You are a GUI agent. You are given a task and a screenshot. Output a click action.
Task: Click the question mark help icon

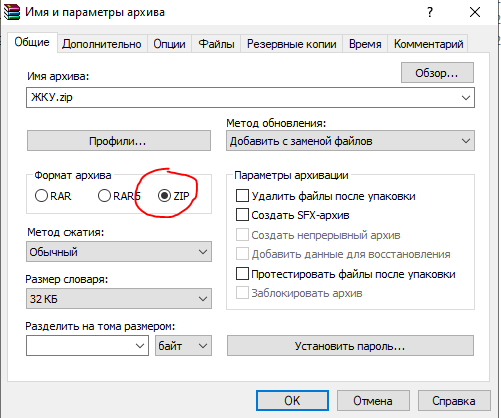click(430, 12)
